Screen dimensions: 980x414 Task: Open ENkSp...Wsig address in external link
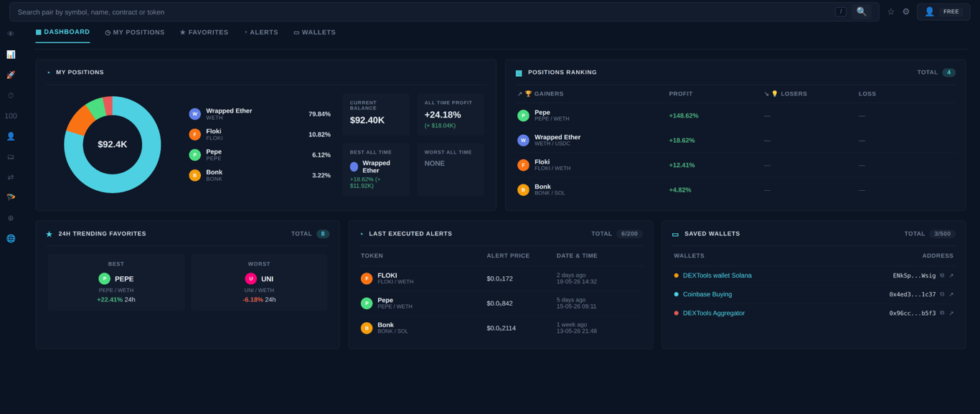click(x=951, y=276)
